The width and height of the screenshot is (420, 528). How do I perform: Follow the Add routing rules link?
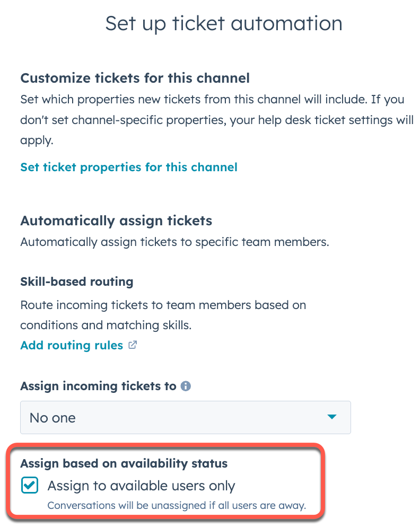pos(72,346)
